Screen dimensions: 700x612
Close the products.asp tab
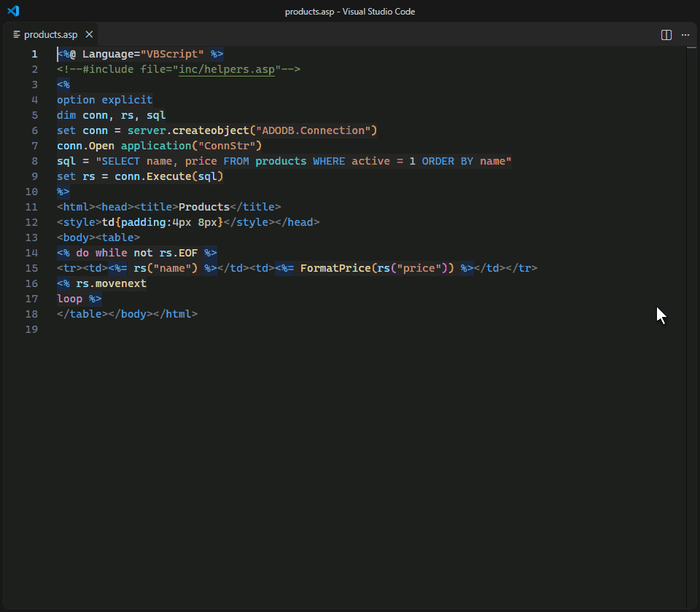tap(89, 34)
